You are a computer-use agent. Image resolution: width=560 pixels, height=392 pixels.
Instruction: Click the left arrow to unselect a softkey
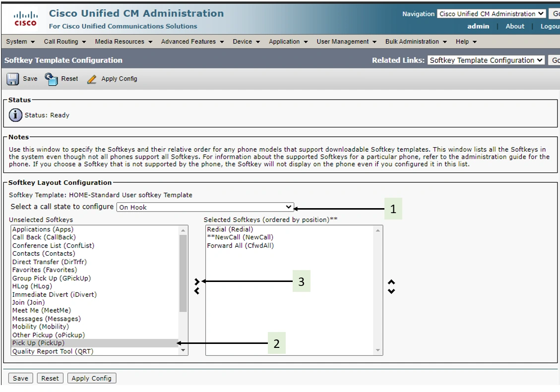[197, 291]
